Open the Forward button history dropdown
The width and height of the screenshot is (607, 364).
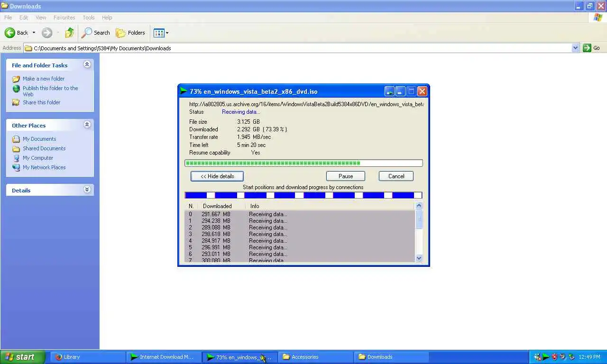(x=58, y=33)
